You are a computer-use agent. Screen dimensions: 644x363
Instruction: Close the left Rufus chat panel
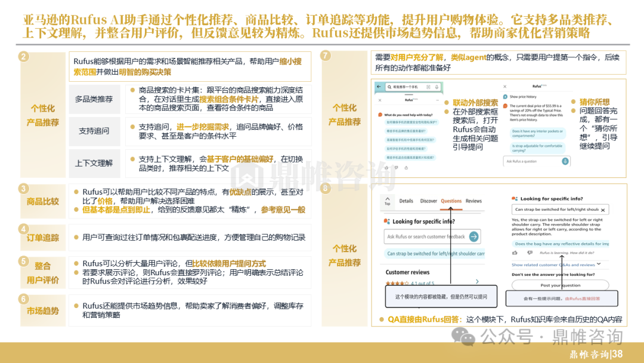pyautogui.click(x=380, y=100)
